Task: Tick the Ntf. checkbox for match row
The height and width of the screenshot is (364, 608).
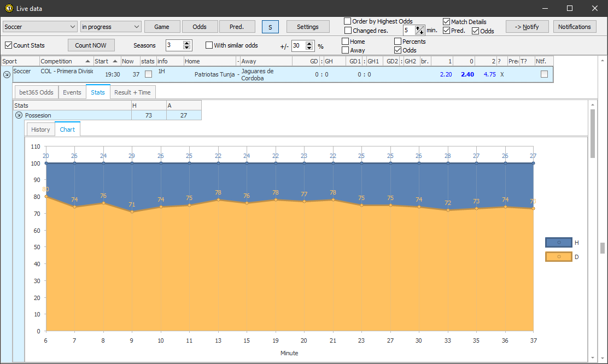Action: (544, 74)
